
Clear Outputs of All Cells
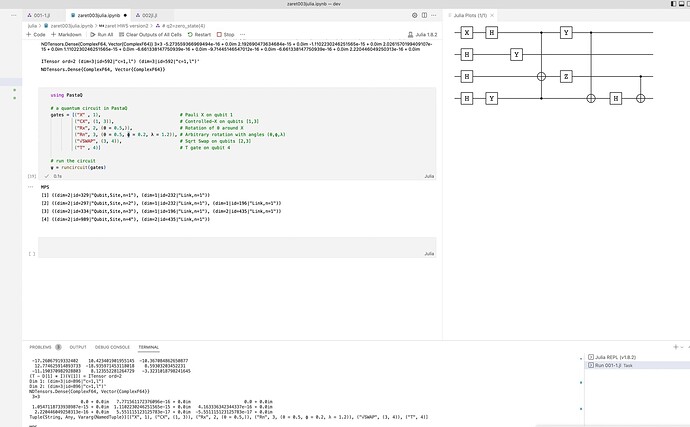coord(150,34)
